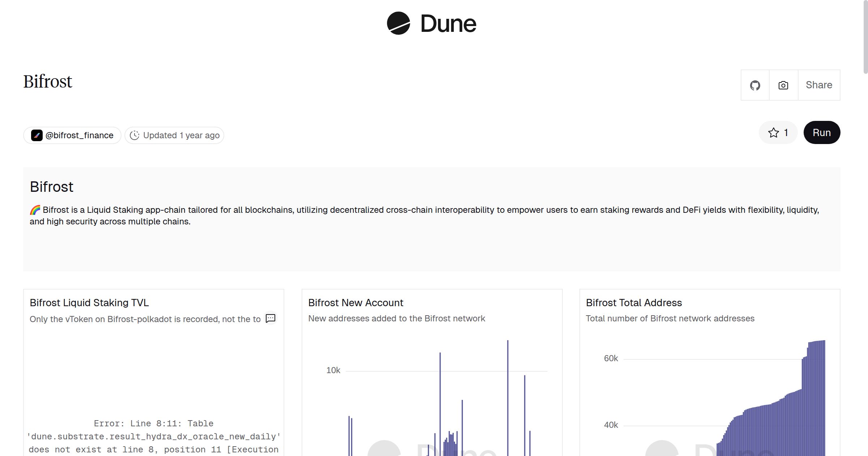Star the dashboard with the star icon

773,133
